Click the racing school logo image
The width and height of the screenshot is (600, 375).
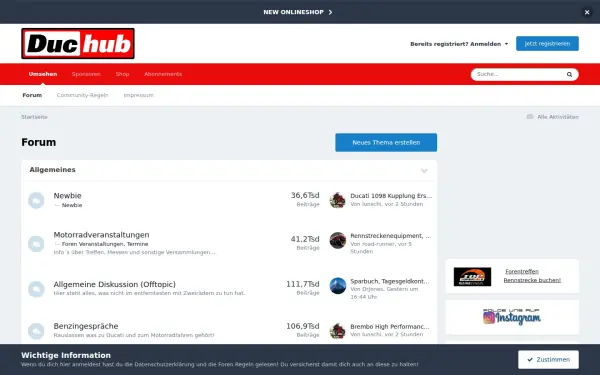(472, 277)
